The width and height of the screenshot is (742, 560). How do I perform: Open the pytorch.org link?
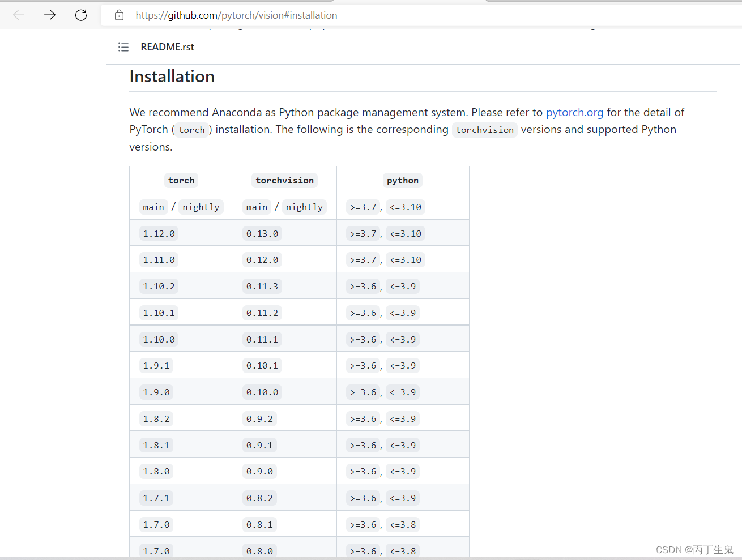click(x=574, y=112)
